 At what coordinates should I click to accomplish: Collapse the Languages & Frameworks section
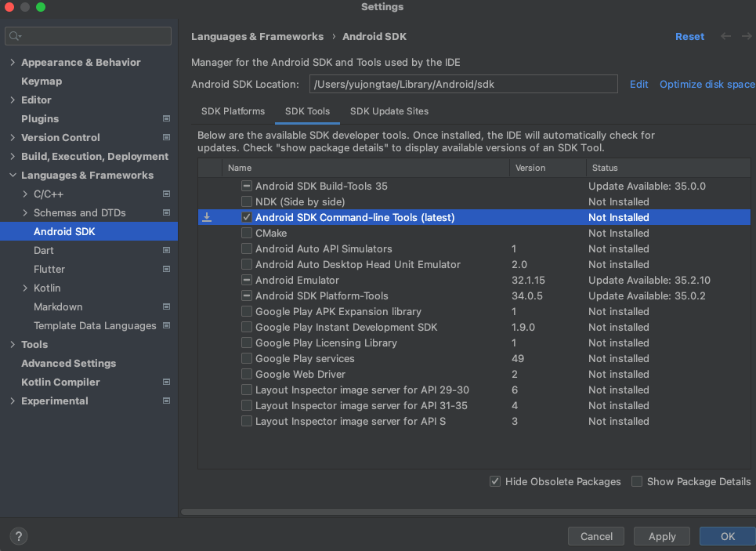coord(13,176)
